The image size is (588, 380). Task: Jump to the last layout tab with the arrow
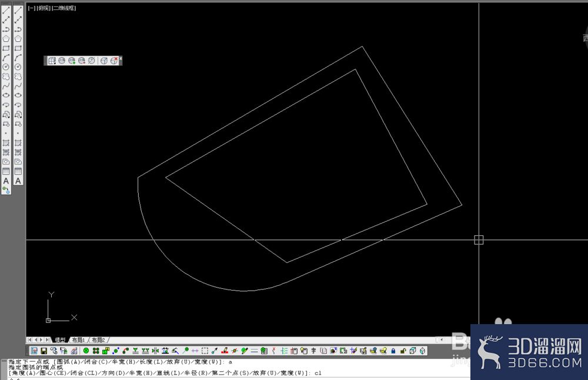pos(47,340)
